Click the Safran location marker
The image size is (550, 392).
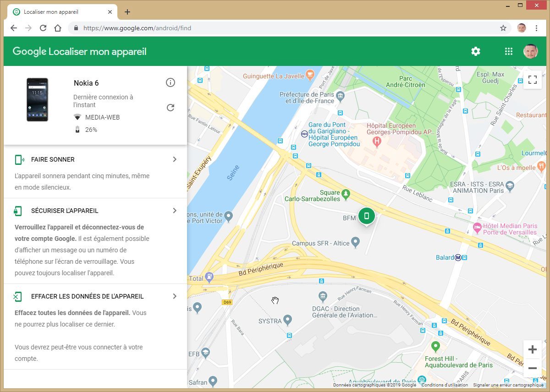(x=213, y=381)
